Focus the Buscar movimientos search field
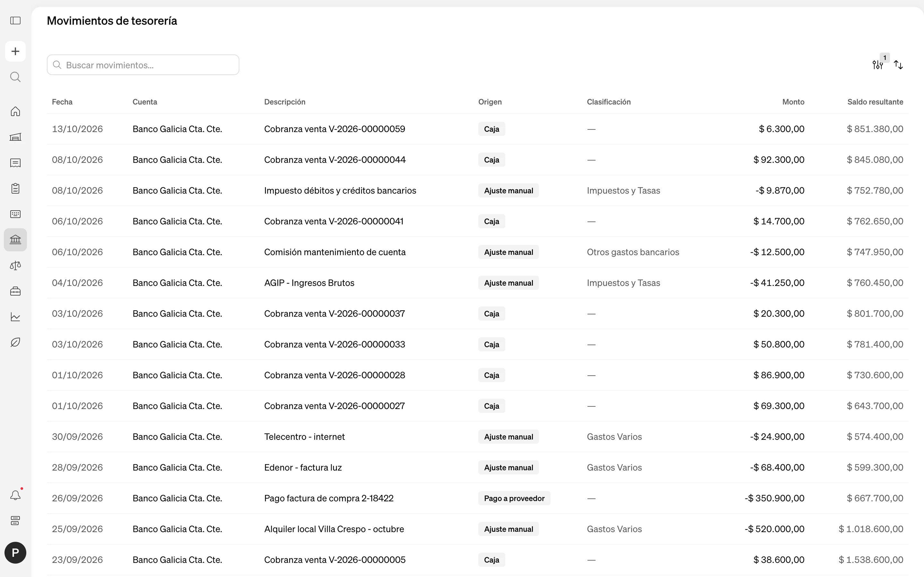 [143, 65]
